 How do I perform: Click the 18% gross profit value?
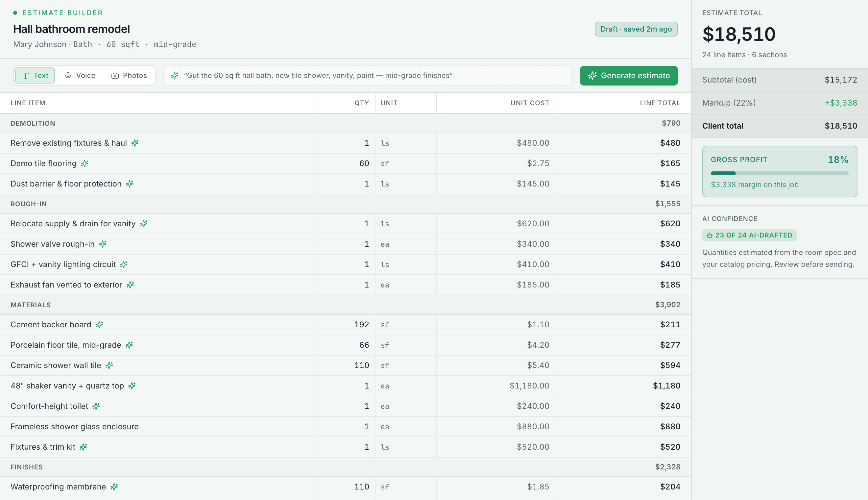838,160
